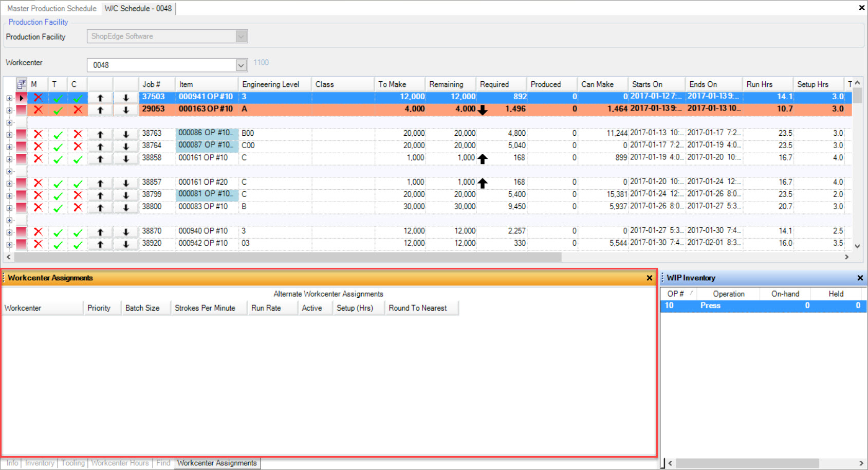Open grid column chooser icon in header
This screenshot has width=868, height=470.
(22, 84)
